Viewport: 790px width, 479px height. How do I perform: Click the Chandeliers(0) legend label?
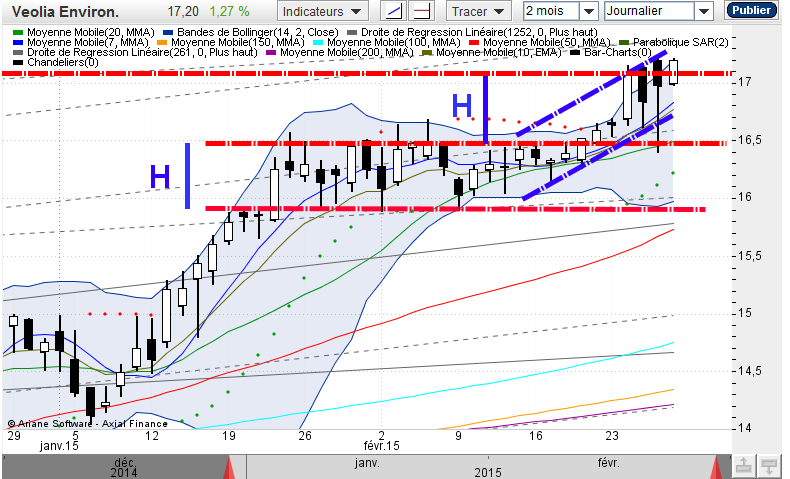[x=63, y=62]
